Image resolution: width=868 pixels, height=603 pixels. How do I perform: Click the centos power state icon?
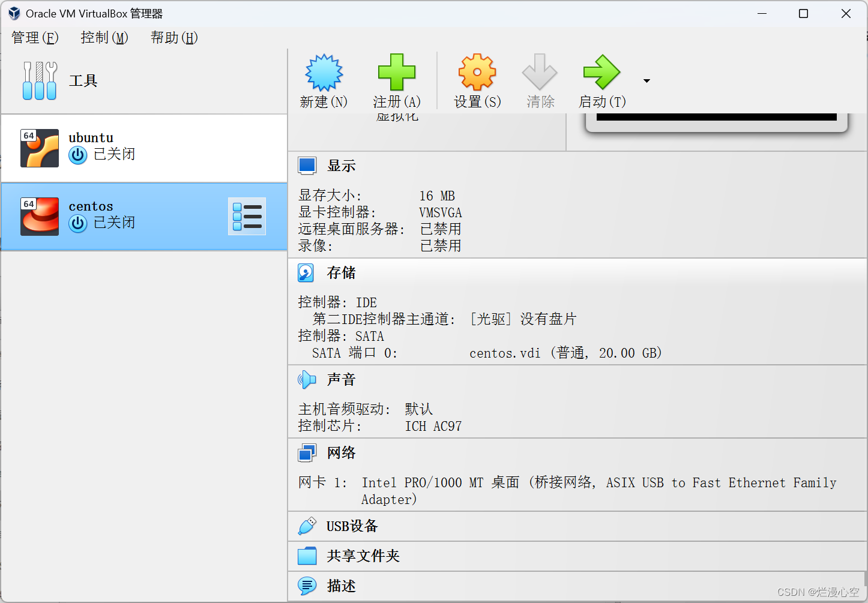[x=78, y=224]
